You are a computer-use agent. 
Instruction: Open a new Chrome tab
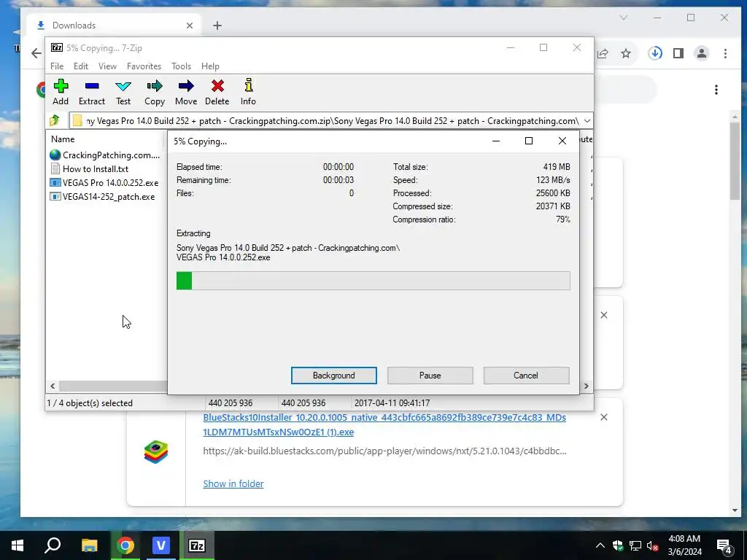[x=217, y=26]
